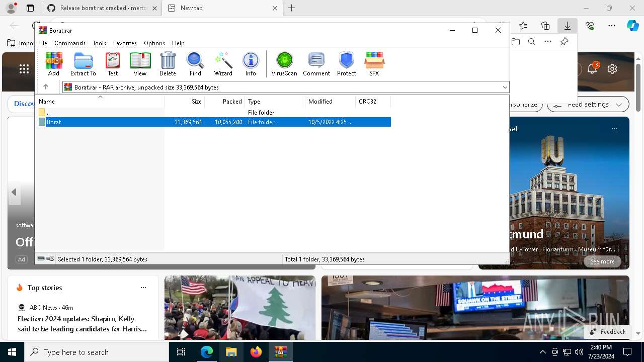
Task: Click the Delete trash can icon
Action: [168, 64]
